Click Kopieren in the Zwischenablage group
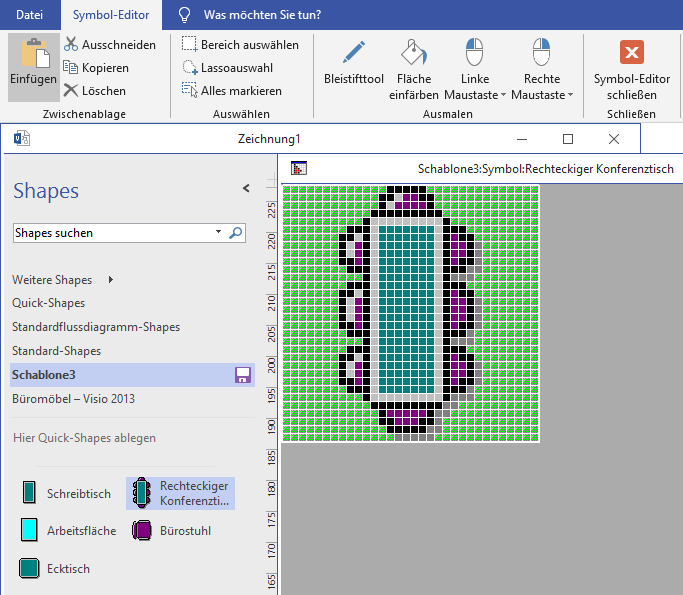 97,68
